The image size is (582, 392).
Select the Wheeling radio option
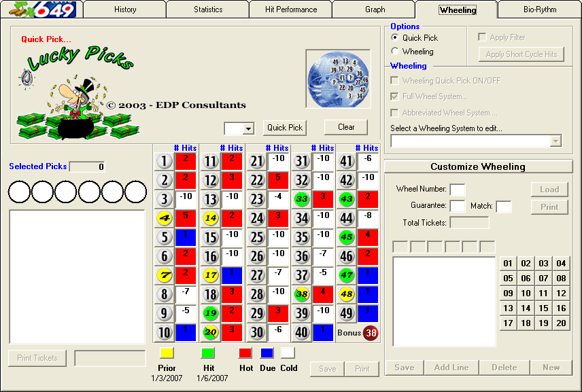coord(396,52)
